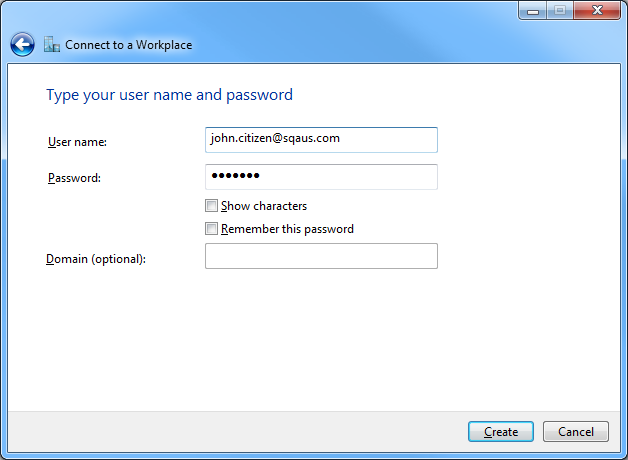
Task: Minimize the Connect to a Workplace window
Action: coord(532,10)
